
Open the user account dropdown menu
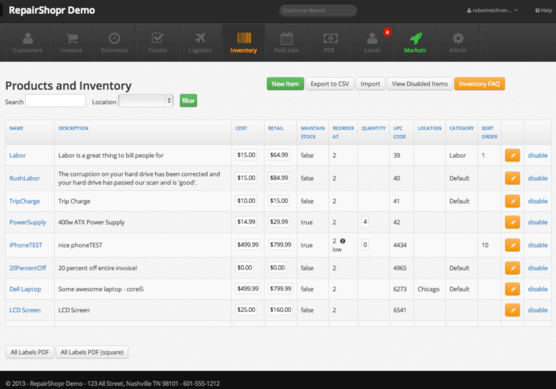tap(492, 11)
